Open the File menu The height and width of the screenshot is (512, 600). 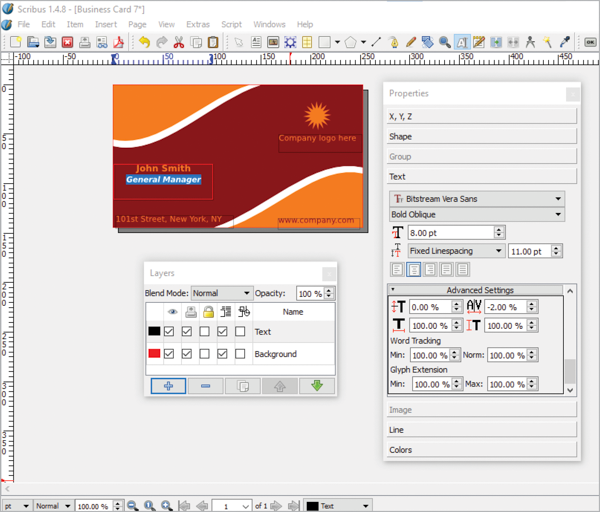(x=23, y=24)
